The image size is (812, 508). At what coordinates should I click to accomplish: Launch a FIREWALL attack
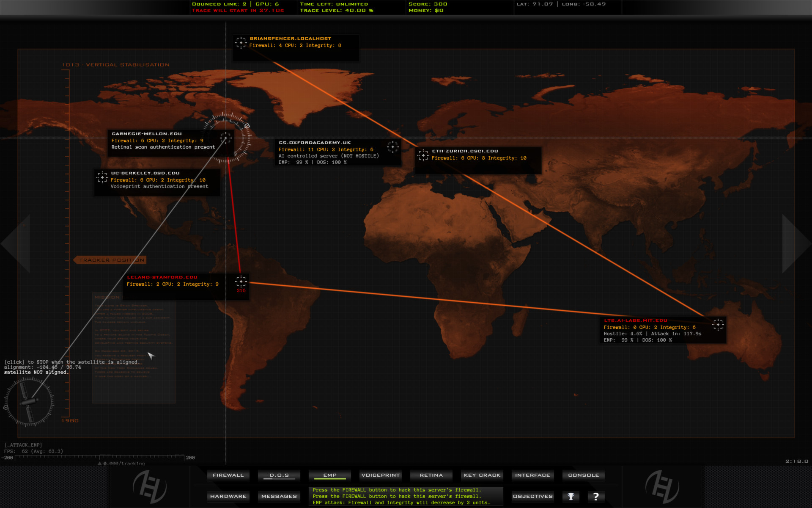point(228,475)
